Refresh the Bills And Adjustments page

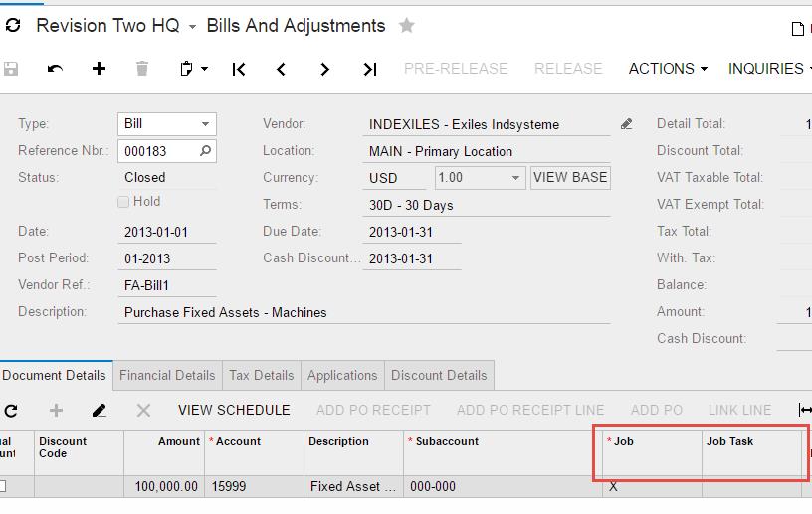[x=13, y=25]
